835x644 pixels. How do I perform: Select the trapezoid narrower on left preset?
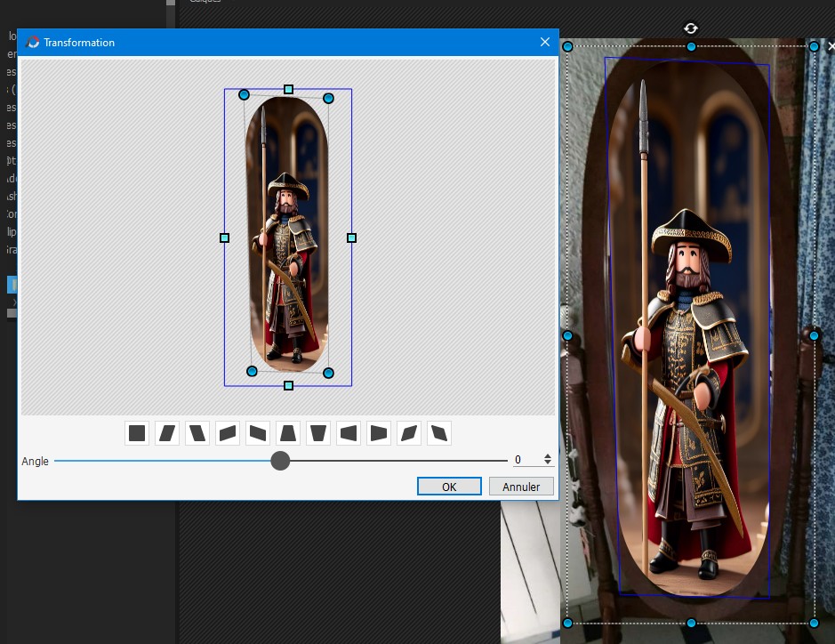pyautogui.click(x=349, y=433)
